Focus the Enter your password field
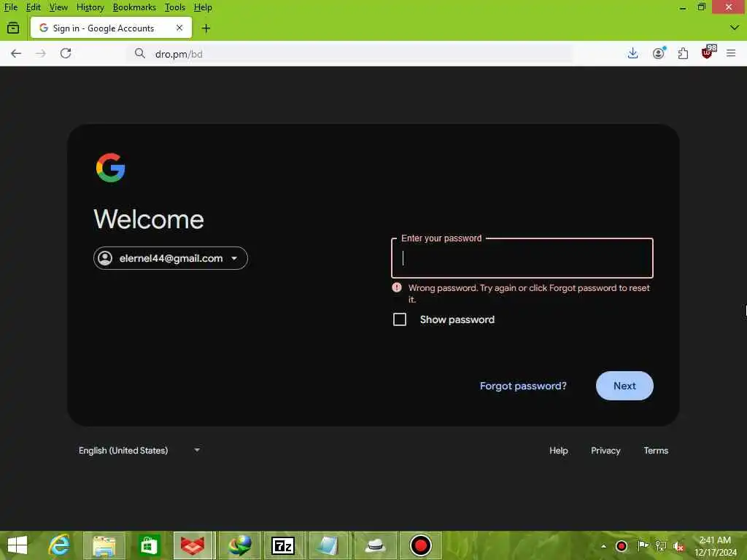 point(522,258)
